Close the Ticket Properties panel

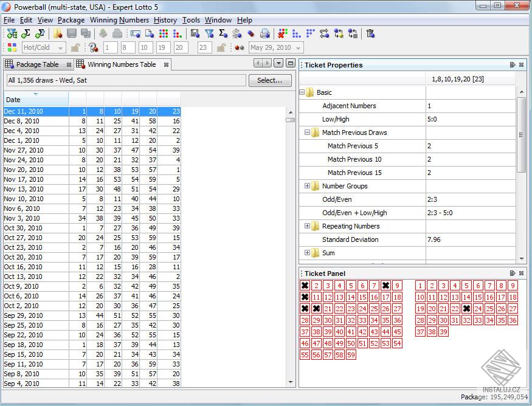[x=521, y=65]
